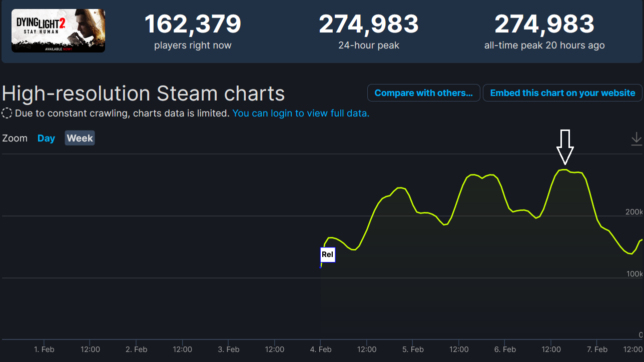Click the all-time peak 274,983 number

tap(544, 24)
